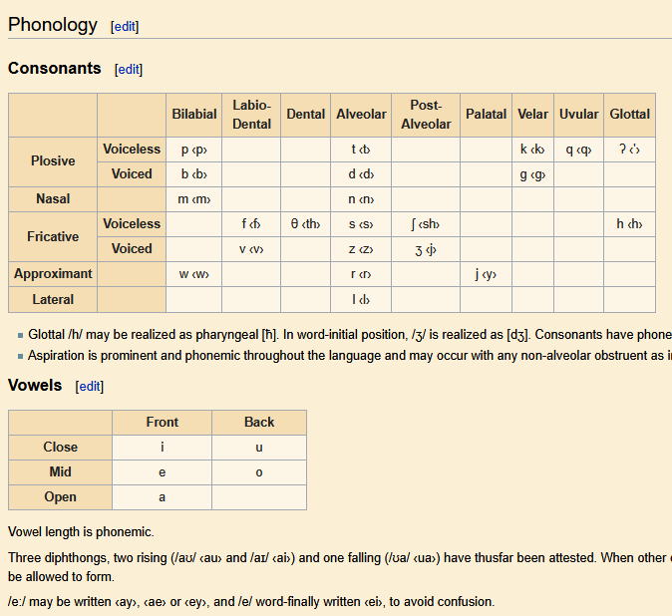The width and height of the screenshot is (672, 616).
Task: Select the Alveolar column header
Action: pyautogui.click(x=361, y=115)
